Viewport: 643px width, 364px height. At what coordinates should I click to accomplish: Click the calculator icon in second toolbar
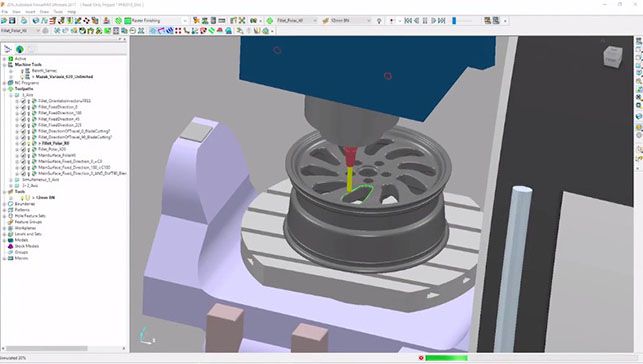[116, 30]
